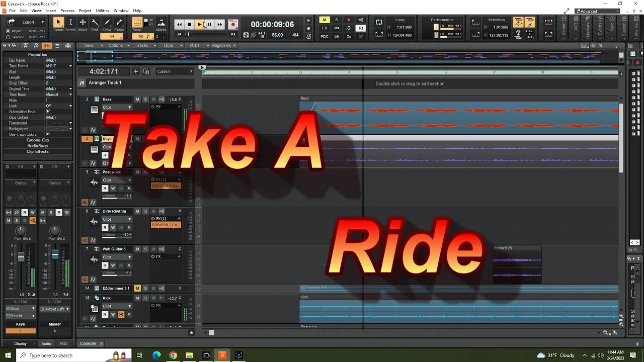Click the Arranger Track 1 icon
Viewport: 644px width, 362px height.
[82, 83]
